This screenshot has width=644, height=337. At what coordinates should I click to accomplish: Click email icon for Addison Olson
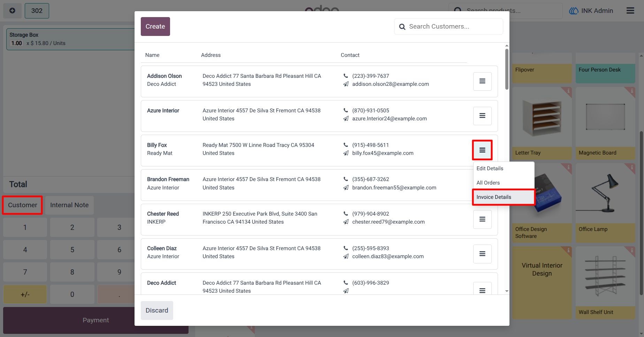(346, 84)
